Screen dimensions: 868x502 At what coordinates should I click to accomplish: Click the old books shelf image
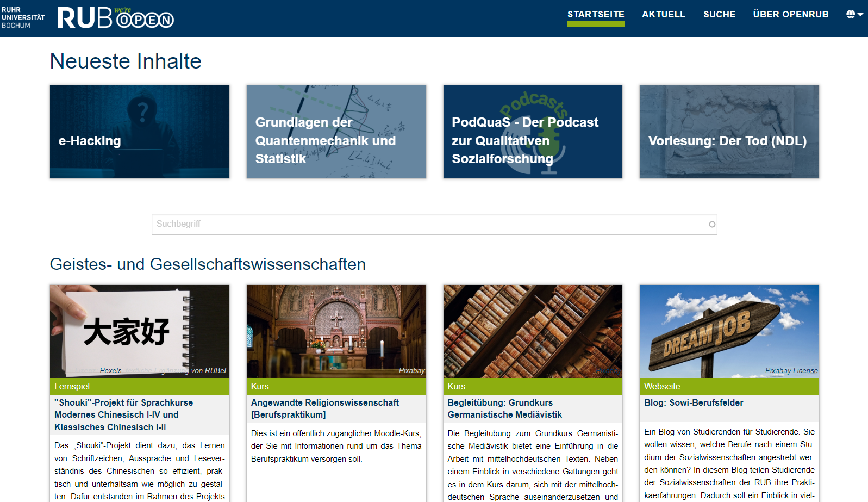[533, 331]
